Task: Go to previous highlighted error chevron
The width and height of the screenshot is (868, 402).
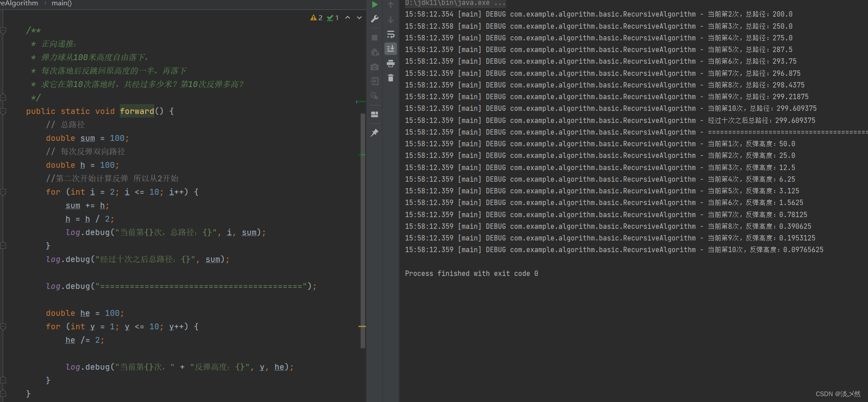Action: (348, 17)
